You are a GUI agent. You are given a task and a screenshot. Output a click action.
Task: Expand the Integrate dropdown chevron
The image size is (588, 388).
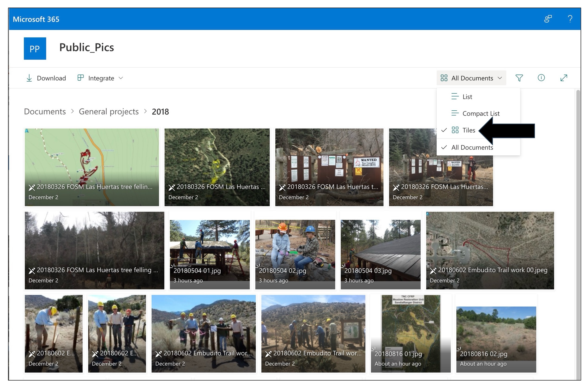click(x=121, y=78)
